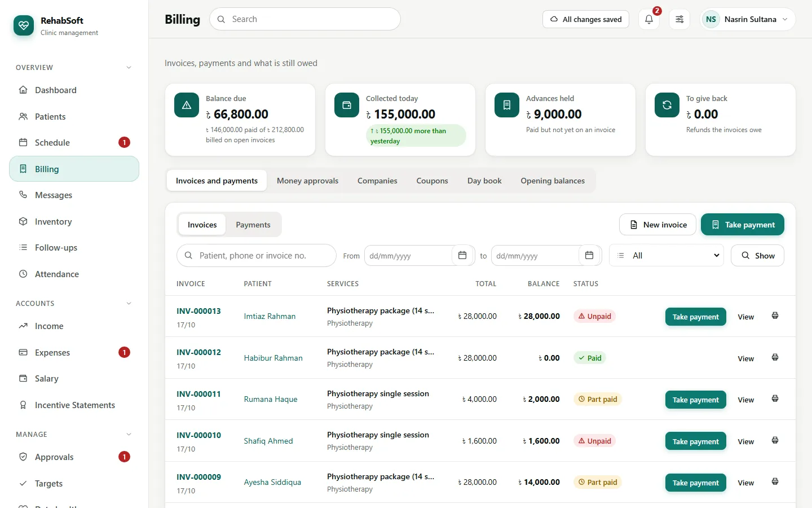The height and width of the screenshot is (508, 812).
Task: Open Dashboard from the sidebar
Action: tap(74, 90)
